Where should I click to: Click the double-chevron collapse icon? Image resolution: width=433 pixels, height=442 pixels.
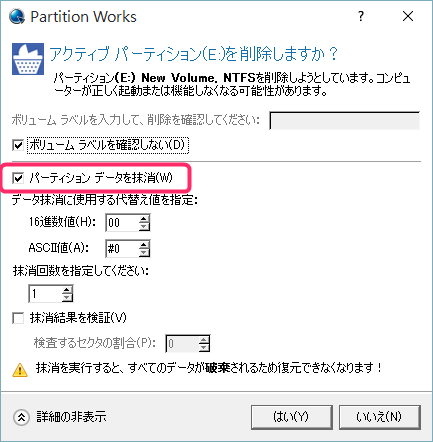[21, 417]
